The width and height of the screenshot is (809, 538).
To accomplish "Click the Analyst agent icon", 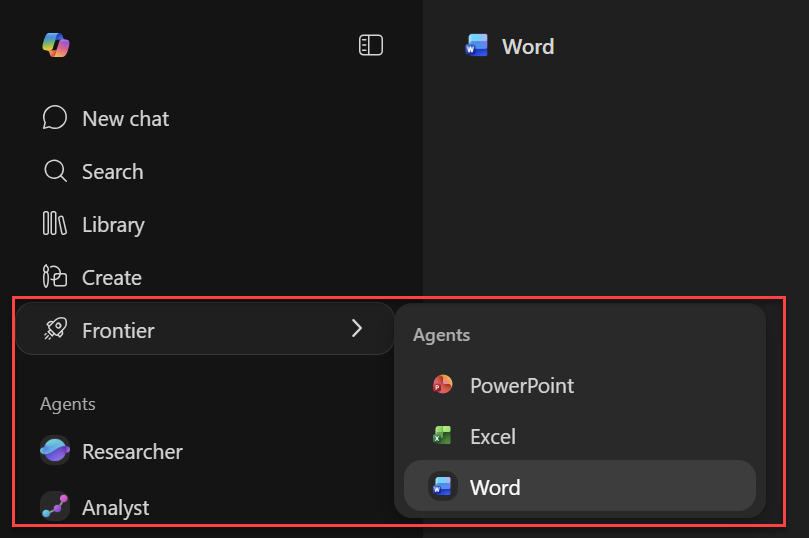I will click(x=55, y=506).
